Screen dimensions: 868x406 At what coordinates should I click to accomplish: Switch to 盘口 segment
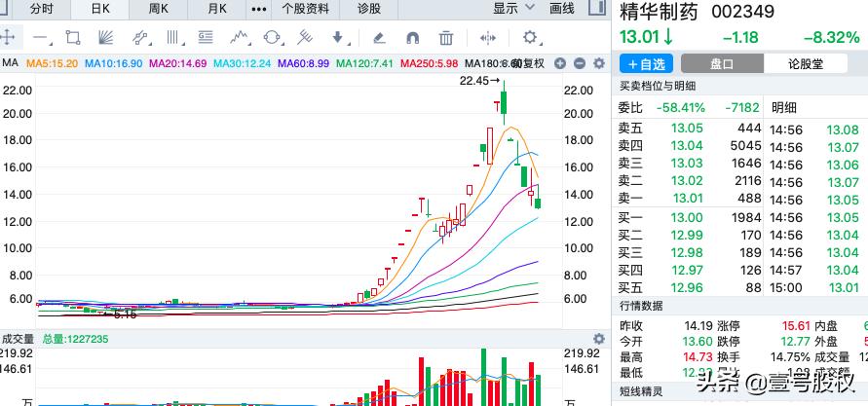click(x=721, y=63)
